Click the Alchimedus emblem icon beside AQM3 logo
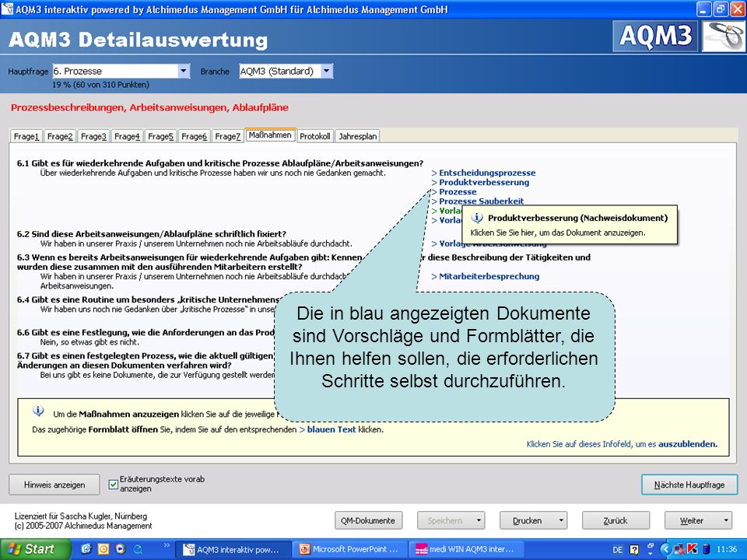 [724, 37]
